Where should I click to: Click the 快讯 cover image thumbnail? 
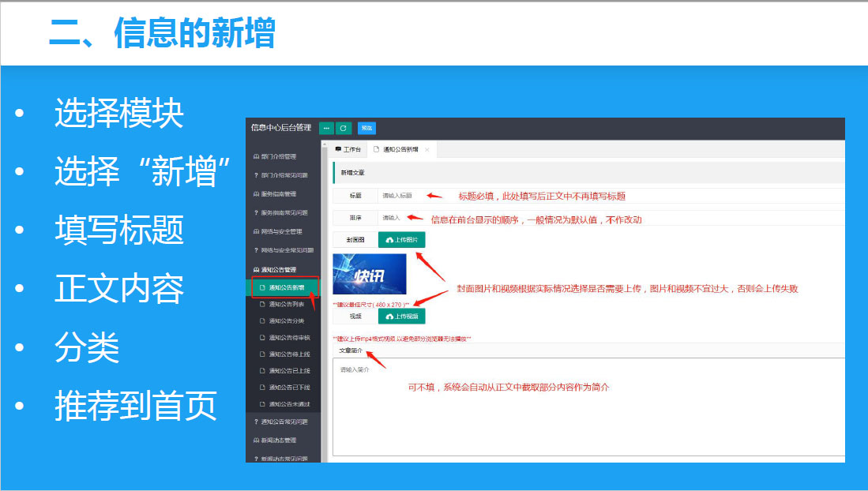point(370,274)
